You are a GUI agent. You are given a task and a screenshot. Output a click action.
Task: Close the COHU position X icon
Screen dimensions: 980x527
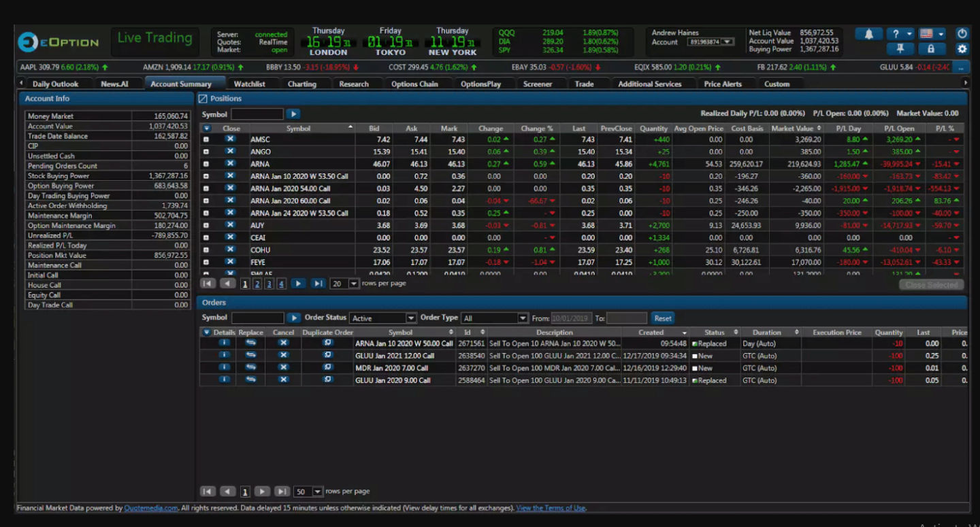tap(230, 249)
